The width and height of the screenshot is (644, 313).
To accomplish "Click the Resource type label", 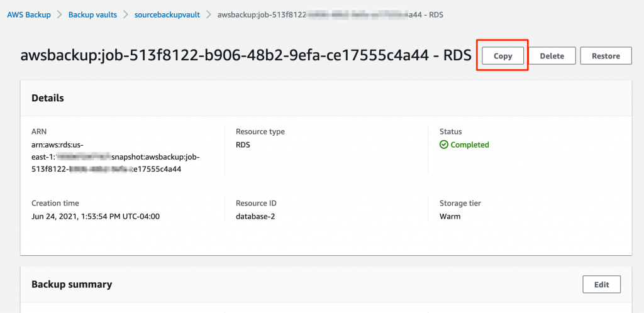I will [260, 132].
